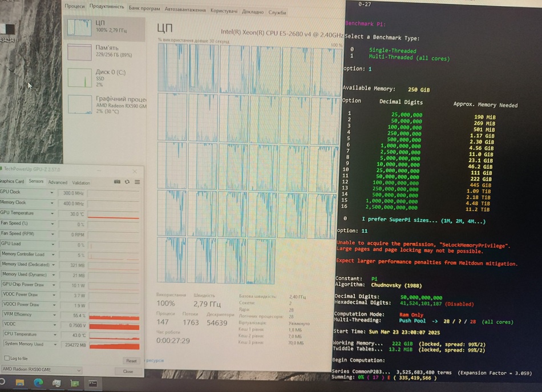Expand the GPU Clock sensor dropdown
Image resolution: width=542 pixels, height=392 pixels.
click(53, 193)
